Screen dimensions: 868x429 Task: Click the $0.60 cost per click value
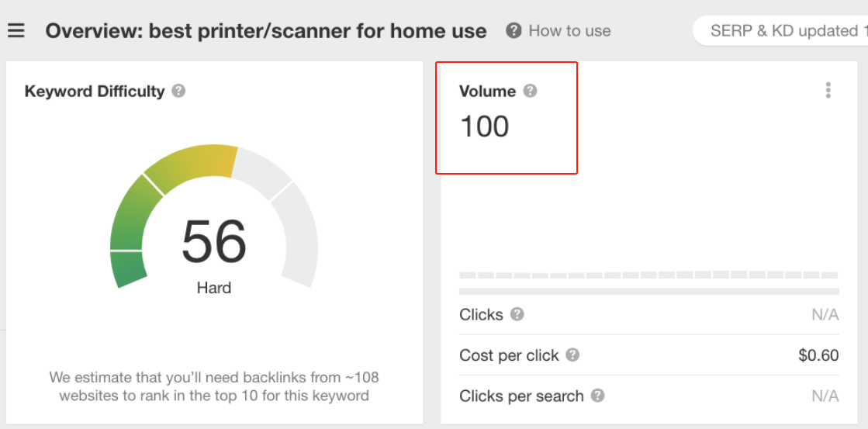[x=818, y=355]
